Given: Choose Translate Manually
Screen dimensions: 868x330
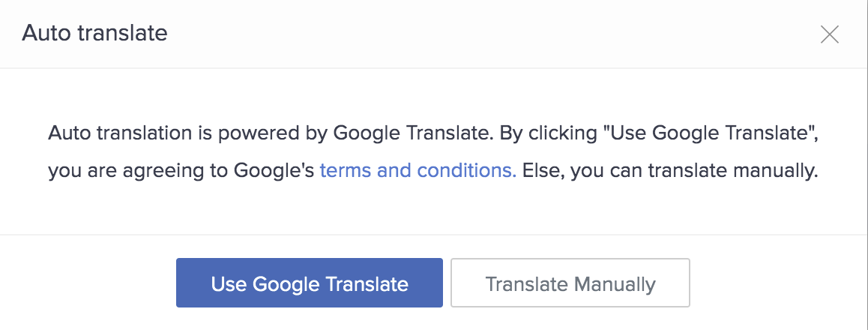Looking at the screenshot, I should 570,283.
